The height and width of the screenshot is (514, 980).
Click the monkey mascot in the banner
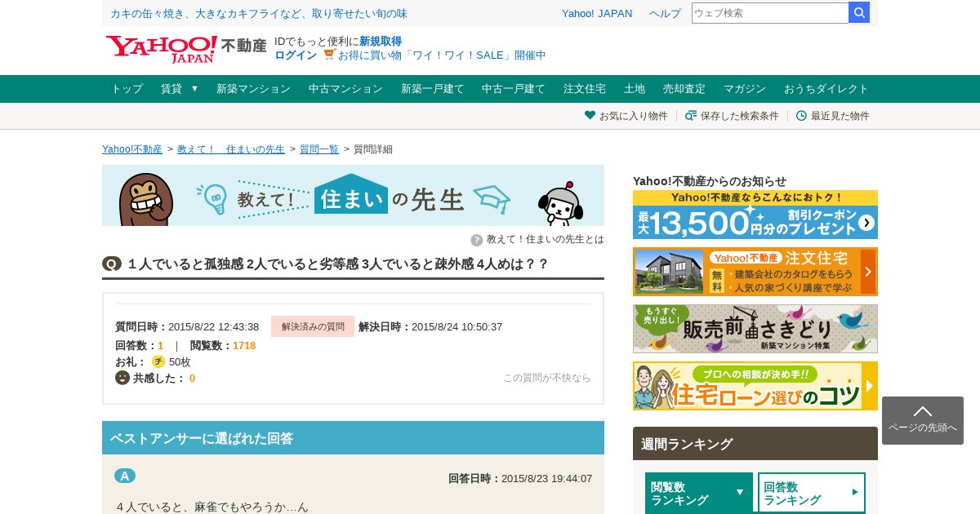pyautogui.click(x=145, y=199)
